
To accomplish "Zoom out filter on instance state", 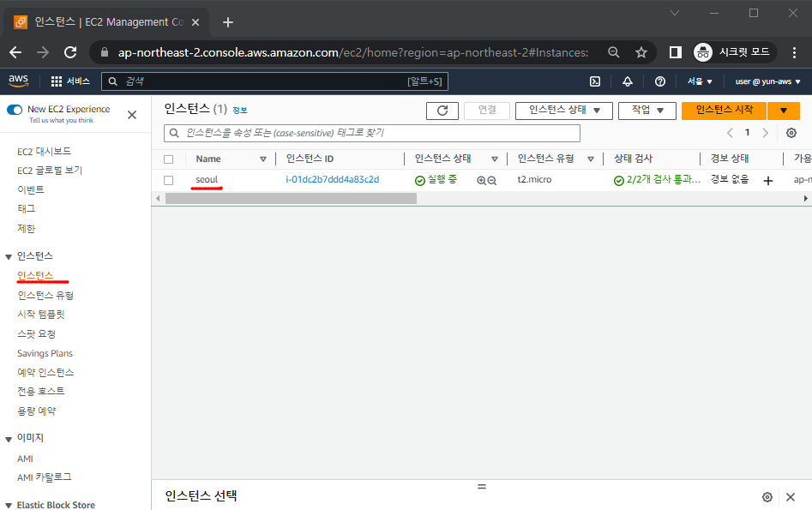I will (492, 180).
